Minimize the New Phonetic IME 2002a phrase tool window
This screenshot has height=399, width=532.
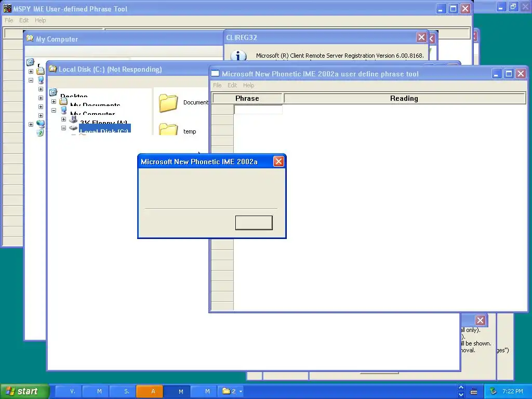click(x=496, y=74)
